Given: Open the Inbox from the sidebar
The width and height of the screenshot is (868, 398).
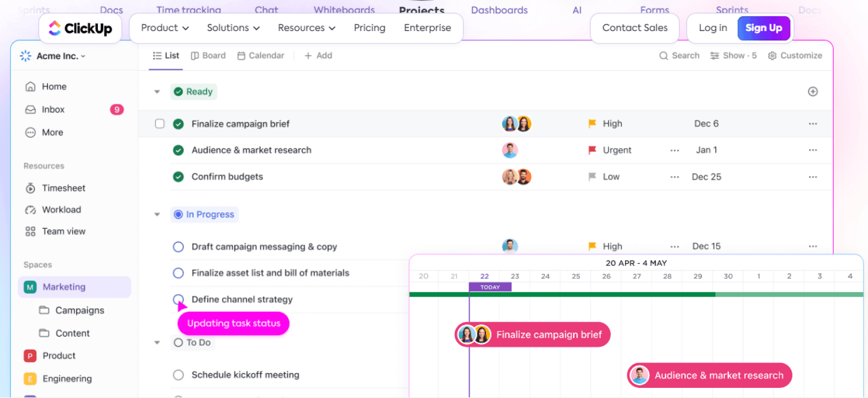Looking at the screenshot, I should pos(52,110).
